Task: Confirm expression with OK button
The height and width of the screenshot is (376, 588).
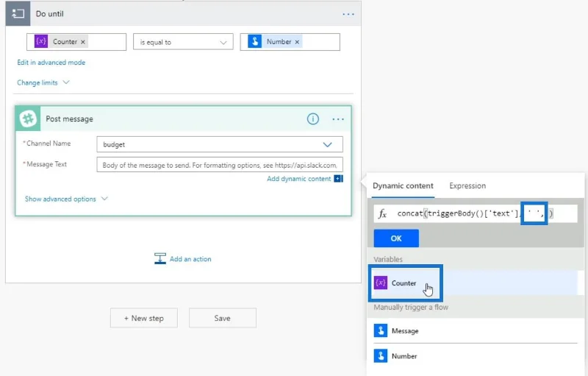Action: (396, 238)
